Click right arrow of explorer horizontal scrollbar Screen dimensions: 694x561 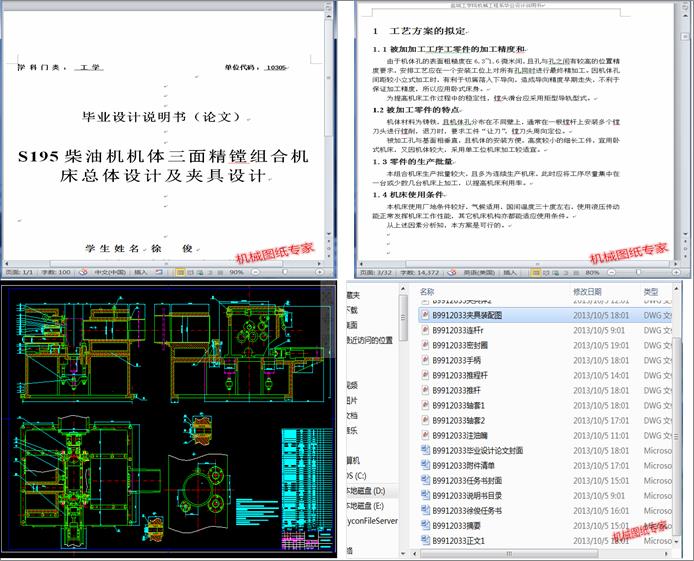(667, 553)
